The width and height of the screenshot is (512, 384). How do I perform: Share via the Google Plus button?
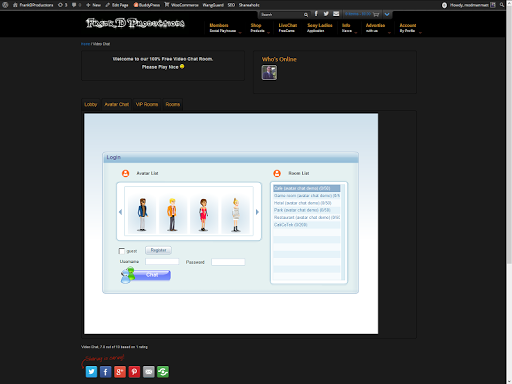click(120, 372)
